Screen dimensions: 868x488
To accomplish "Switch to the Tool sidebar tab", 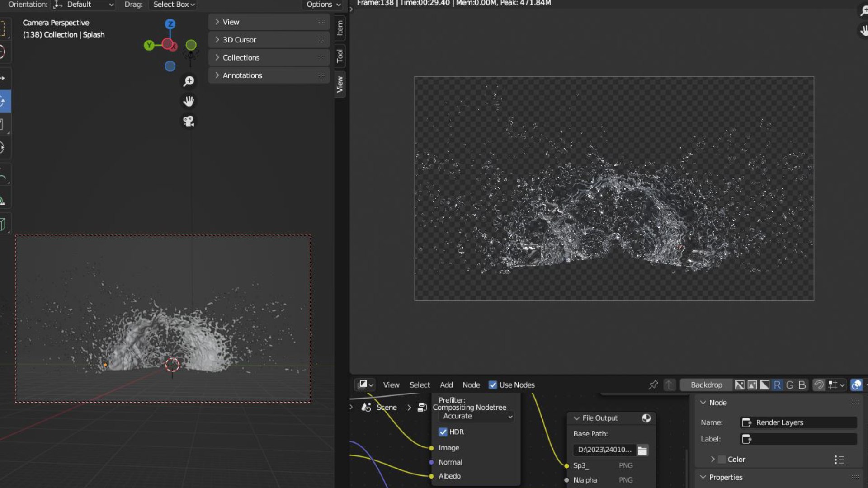I will click(x=340, y=56).
